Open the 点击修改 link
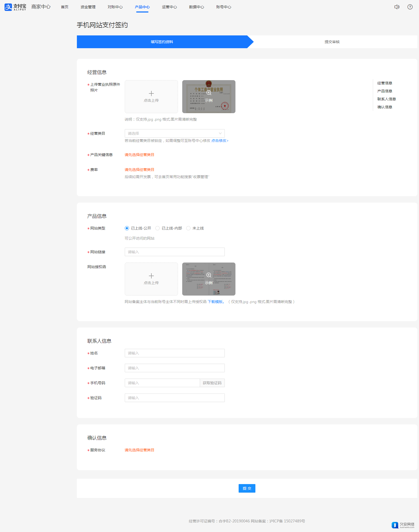This screenshot has height=532, width=419. click(220, 141)
